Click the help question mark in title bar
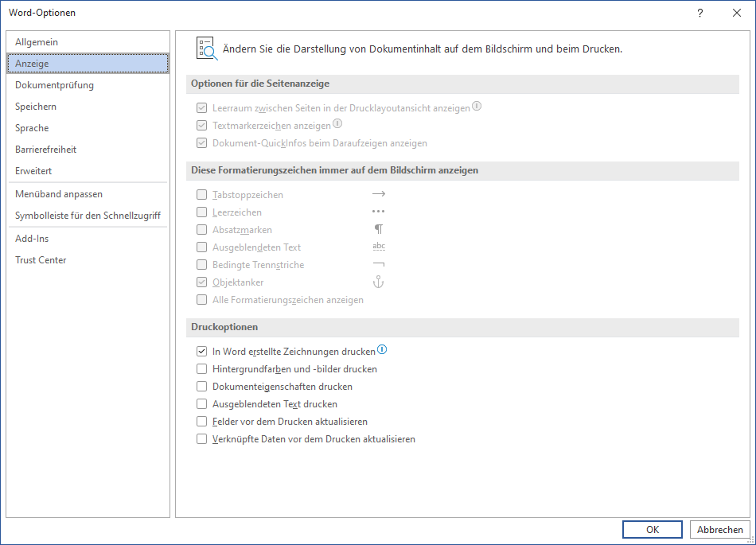The height and width of the screenshot is (545, 756). click(700, 13)
